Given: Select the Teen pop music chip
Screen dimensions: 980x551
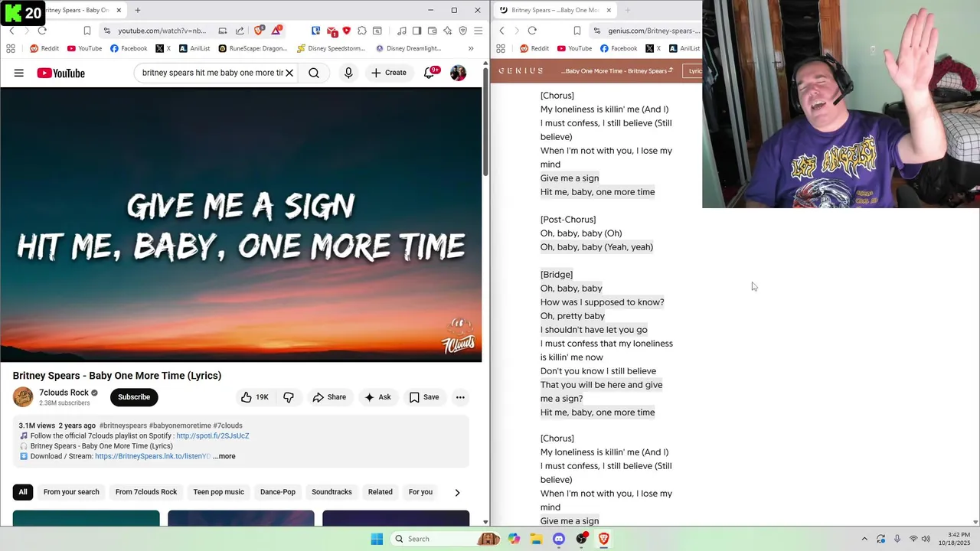Looking at the screenshot, I should point(219,492).
